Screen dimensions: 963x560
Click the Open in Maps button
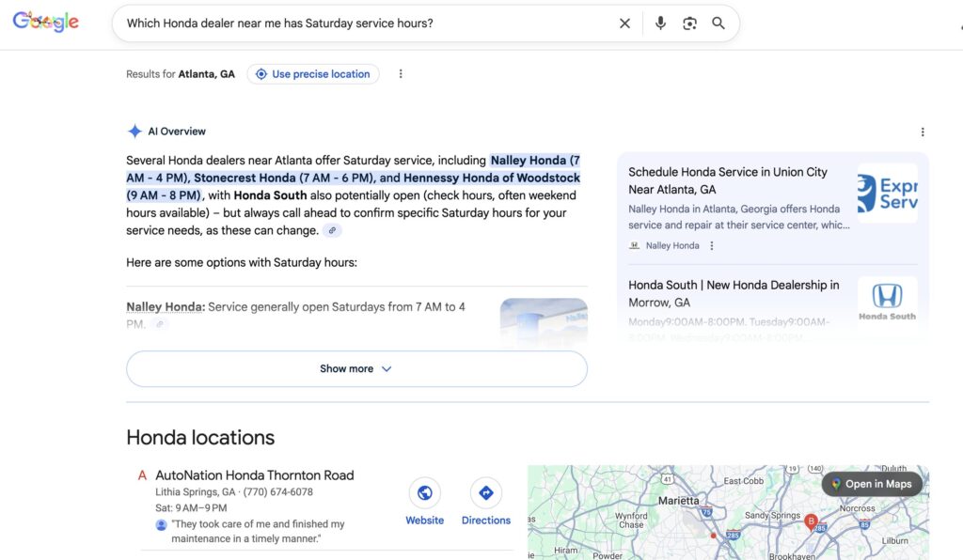(x=871, y=484)
